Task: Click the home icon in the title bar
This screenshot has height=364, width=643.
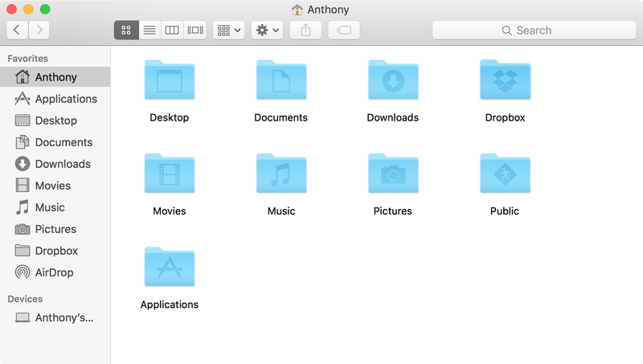Action: point(297,10)
